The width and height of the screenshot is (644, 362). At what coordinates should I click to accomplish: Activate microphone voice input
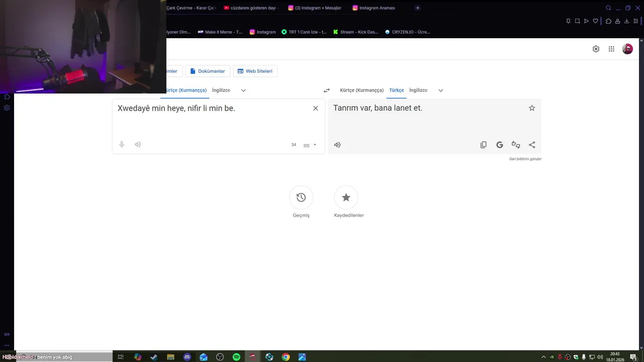122,144
